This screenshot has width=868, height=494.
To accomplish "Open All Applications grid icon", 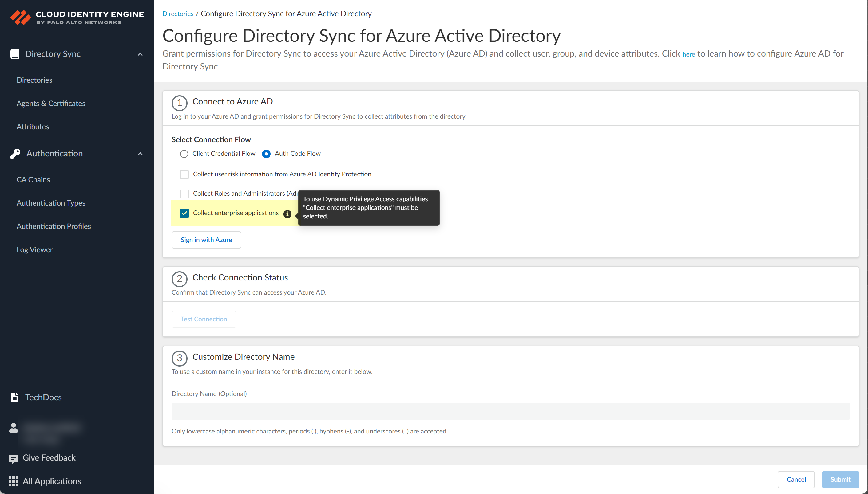I will (x=13, y=481).
